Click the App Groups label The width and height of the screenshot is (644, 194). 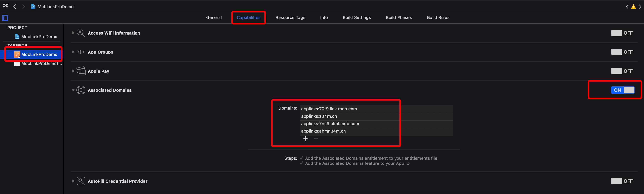(x=100, y=52)
